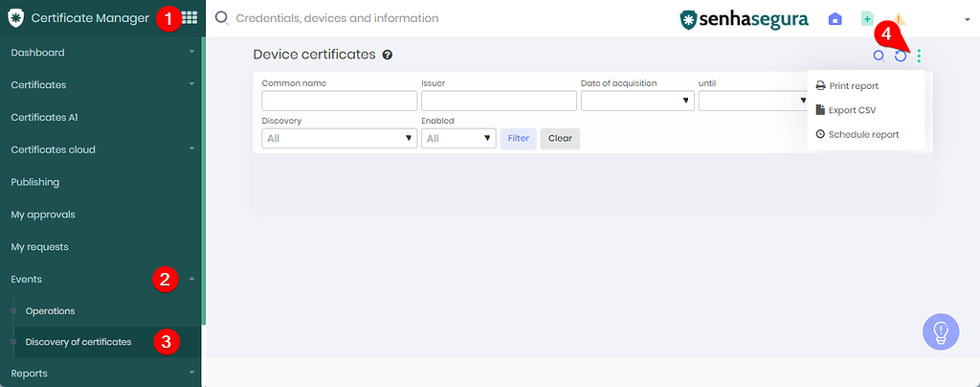Focus the Common name input field
980x387 pixels.
coord(340,101)
